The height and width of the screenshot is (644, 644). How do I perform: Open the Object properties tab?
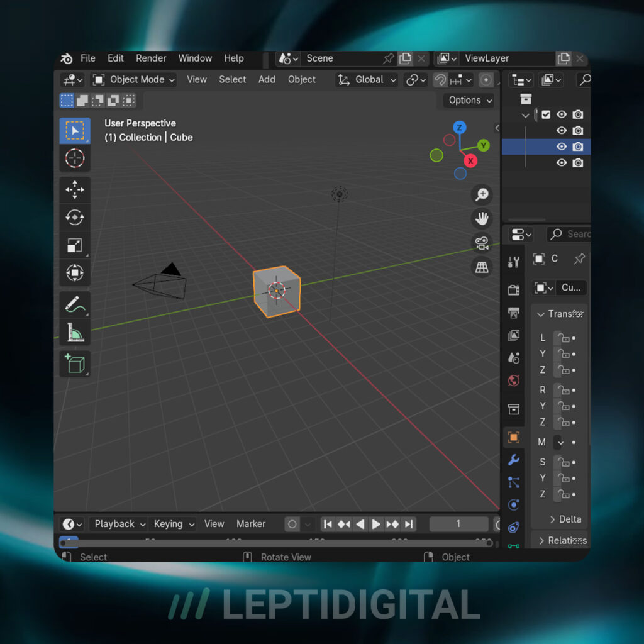pos(514,437)
